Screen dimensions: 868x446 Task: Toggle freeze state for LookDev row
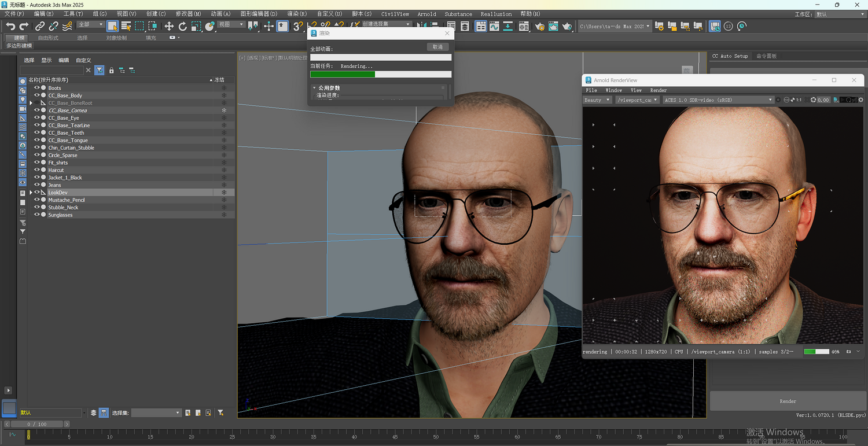224,192
